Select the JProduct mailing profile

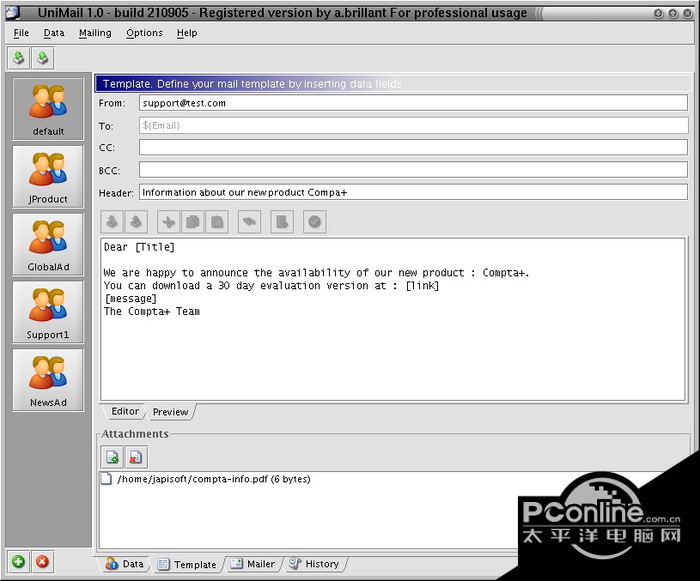coord(48,177)
